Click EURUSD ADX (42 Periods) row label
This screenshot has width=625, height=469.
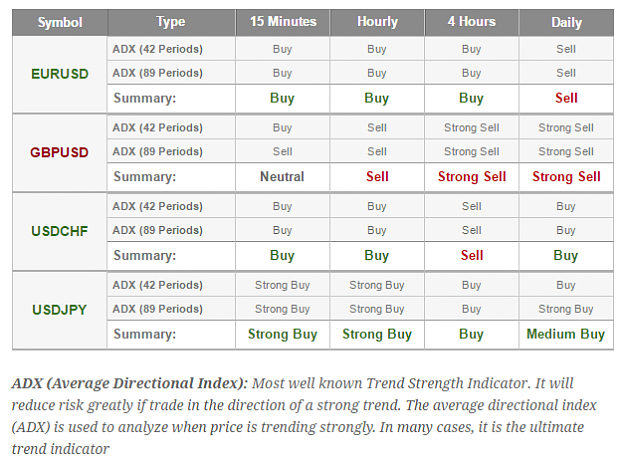click(x=157, y=49)
